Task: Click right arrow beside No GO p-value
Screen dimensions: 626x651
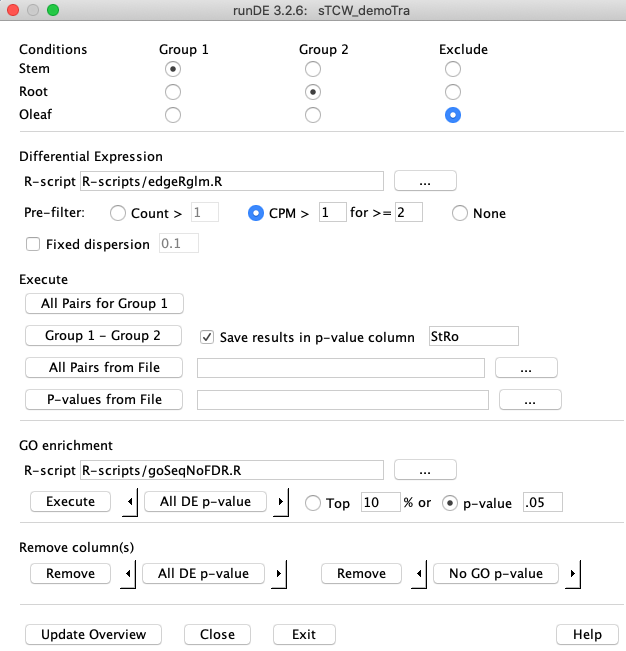Action: 573,574
